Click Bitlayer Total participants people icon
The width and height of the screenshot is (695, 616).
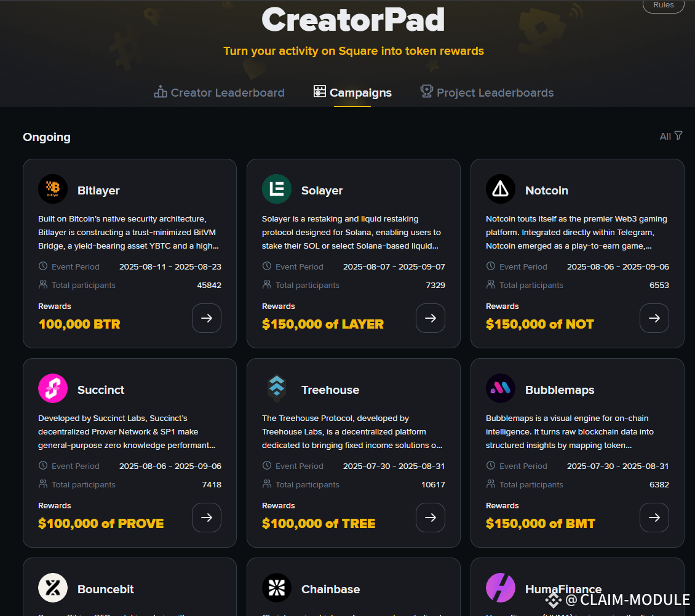43,284
